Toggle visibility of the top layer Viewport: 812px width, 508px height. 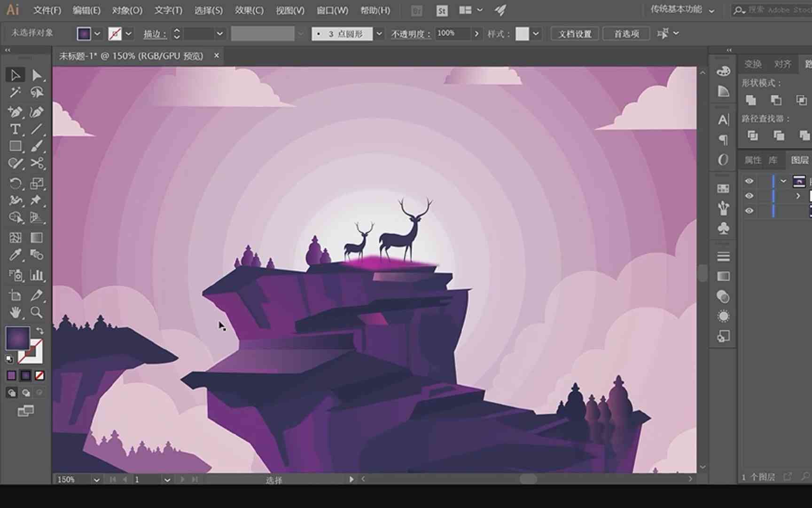coord(749,181)
